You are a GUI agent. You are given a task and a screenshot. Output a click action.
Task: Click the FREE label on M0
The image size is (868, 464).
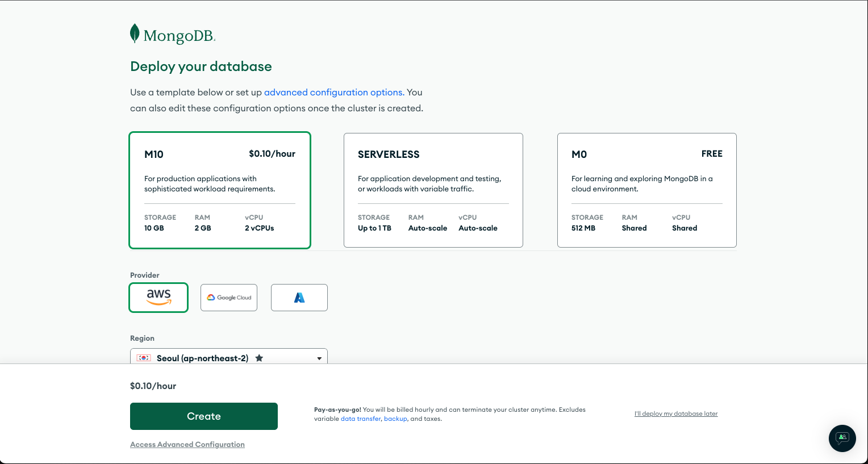[x=712, y=153]
